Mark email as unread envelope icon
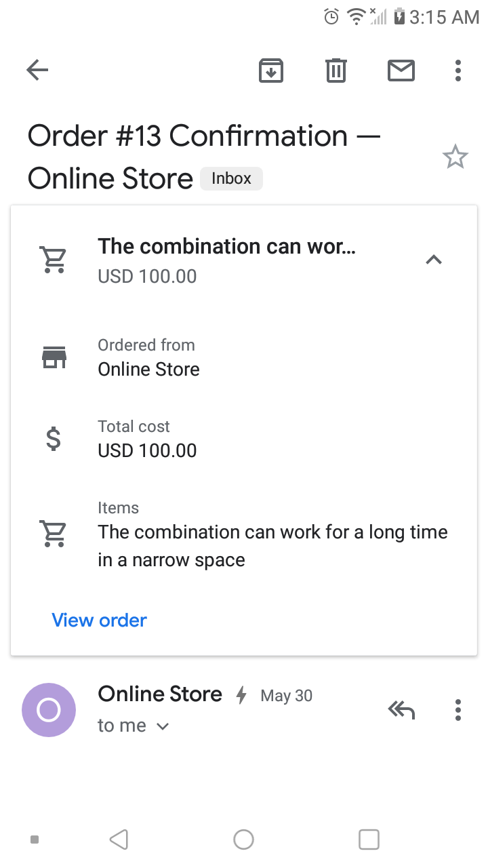This screenshot has height=868, width=488. (401, 70)
